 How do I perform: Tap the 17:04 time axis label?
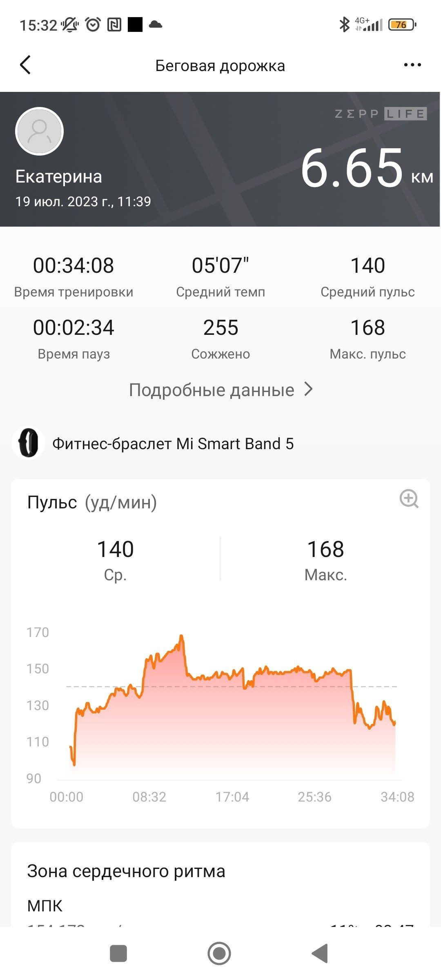coord(232,797)
